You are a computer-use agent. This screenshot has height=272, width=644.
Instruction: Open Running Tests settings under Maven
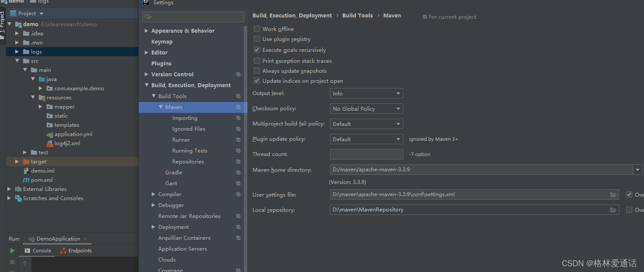[190, 151]
